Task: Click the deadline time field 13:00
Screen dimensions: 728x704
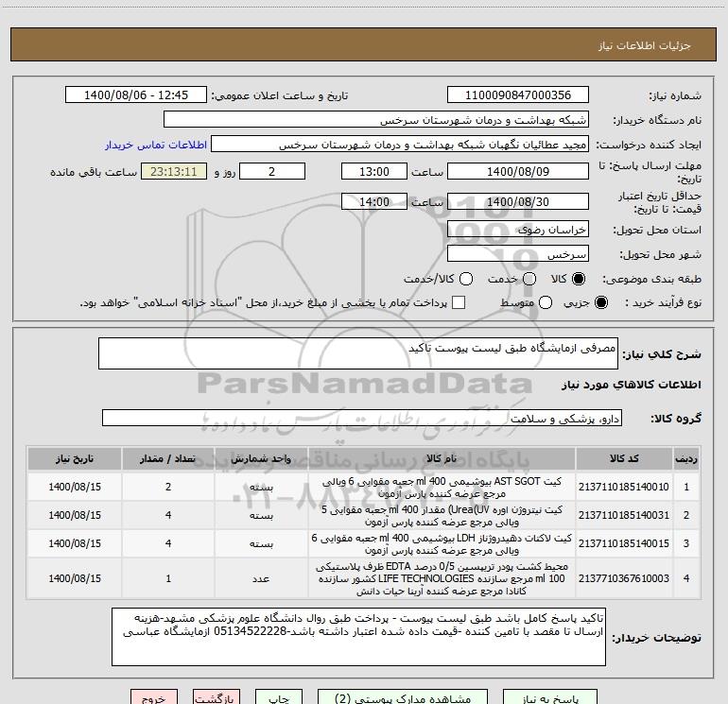Action: 374,171
